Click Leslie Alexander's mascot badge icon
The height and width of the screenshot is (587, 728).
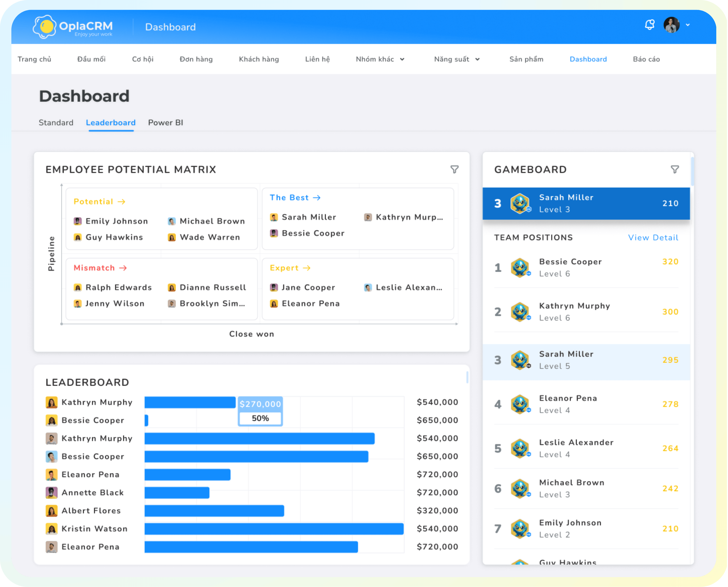(520, 448)
